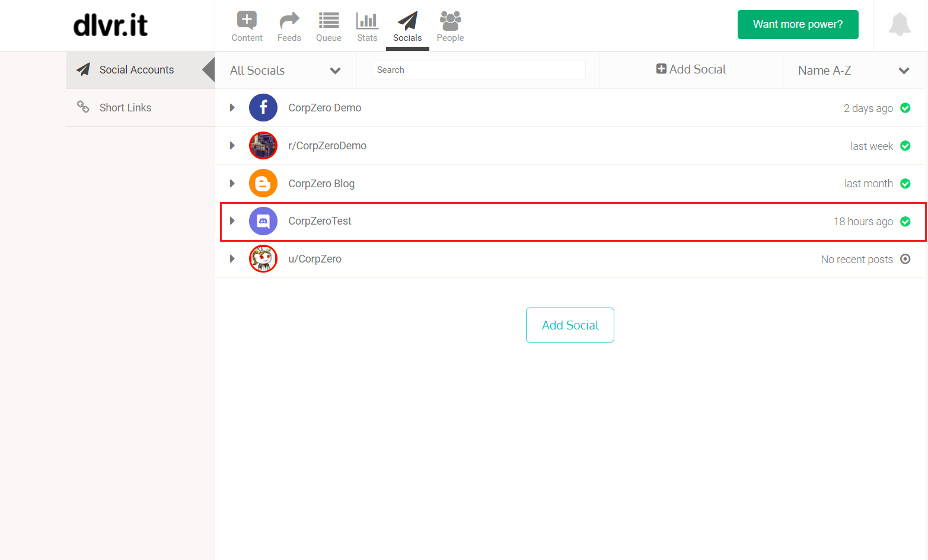The width and height of the screenshot is (928, 560).
Task: Click the CorpZeroTest Discord icon
Action: [263, 221]
